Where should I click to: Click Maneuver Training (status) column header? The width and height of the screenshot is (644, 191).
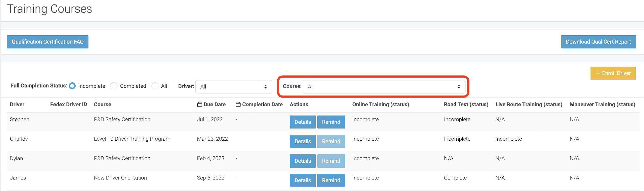click(x=602, y=105)
